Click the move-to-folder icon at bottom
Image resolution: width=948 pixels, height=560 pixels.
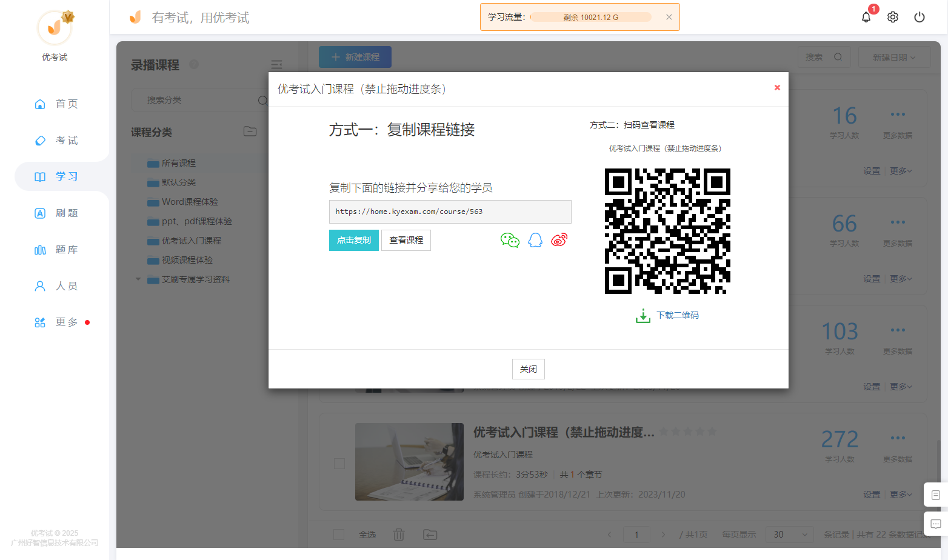tap(430, 535)
